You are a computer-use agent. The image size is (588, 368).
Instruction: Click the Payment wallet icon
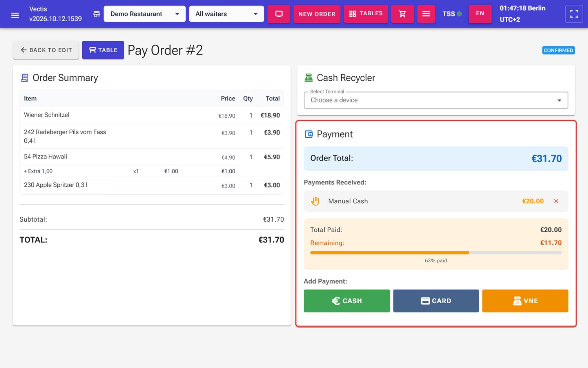tap(309, 134)
